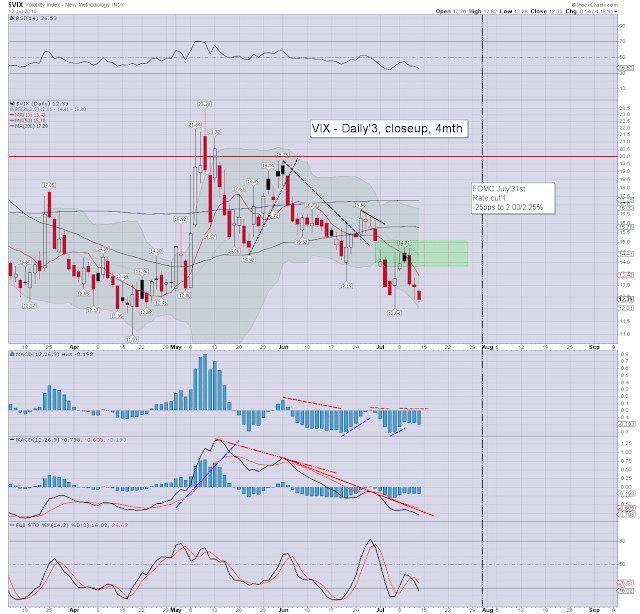Screen dimensions: 640x614
Task: Click the Aug label on price panel date axis
Action: point(488,347)
